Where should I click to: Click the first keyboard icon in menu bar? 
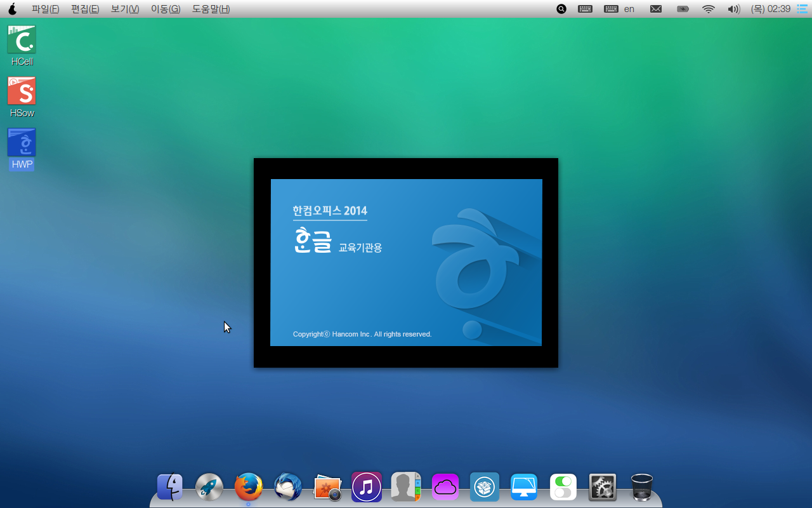(585, 9)
